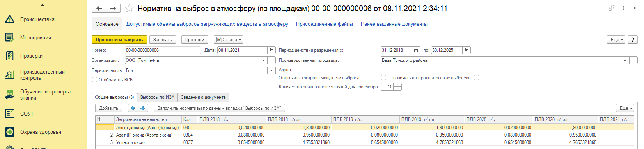Open table Еще menu
Image resolution: width=644 pixels, height=149 pixels.
tap(625, 108)
